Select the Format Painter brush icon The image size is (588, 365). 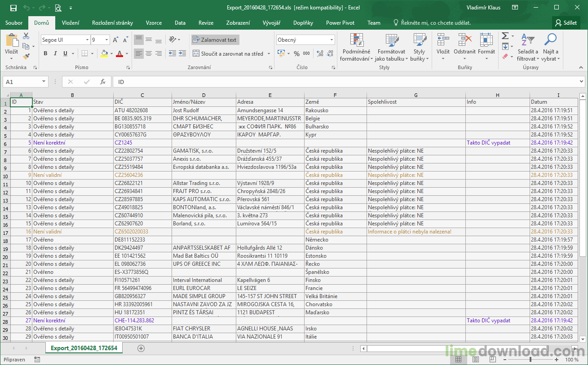26,57
